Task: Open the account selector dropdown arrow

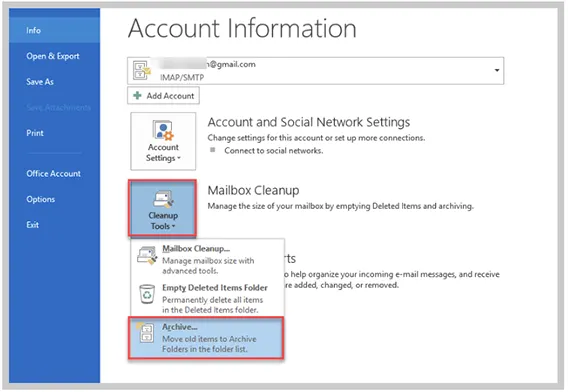Action: click(x=497, y=70)
